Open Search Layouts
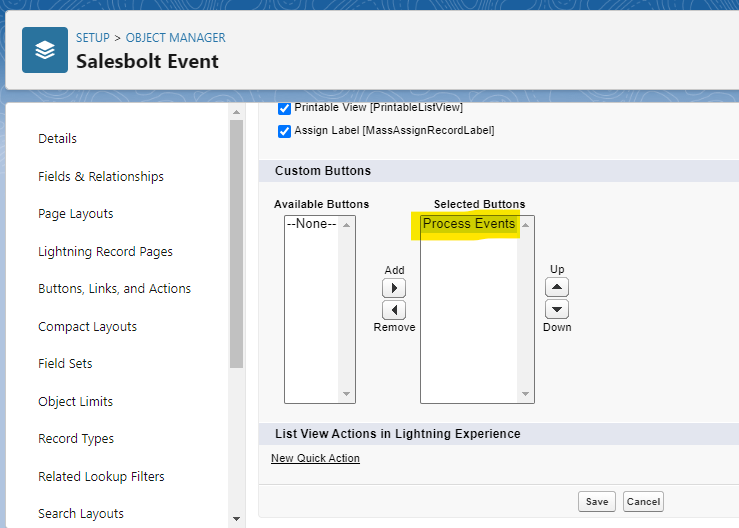 click(81, 514)
